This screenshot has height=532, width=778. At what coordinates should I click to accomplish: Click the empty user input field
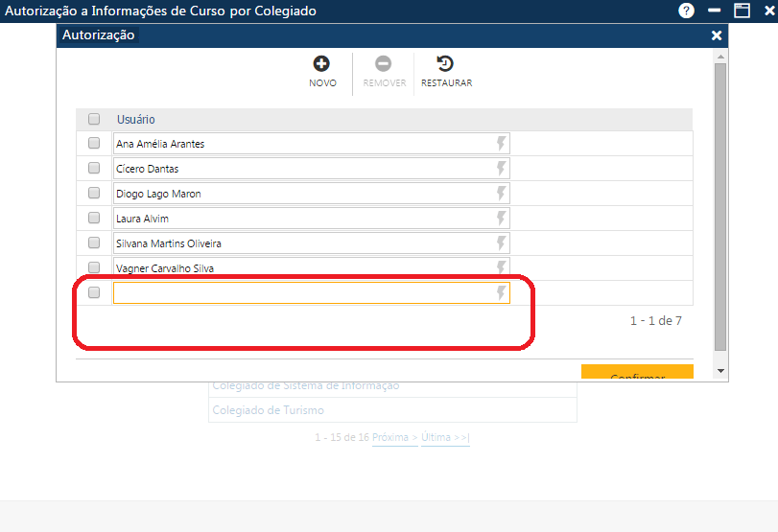302,293
